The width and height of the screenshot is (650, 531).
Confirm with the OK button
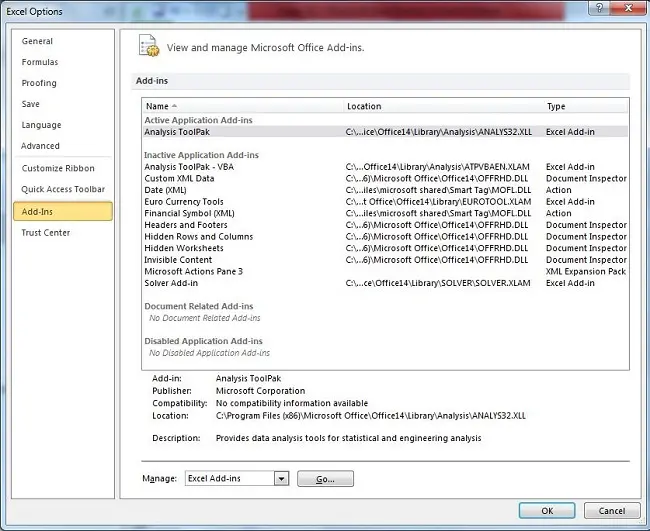coord(547,511)
